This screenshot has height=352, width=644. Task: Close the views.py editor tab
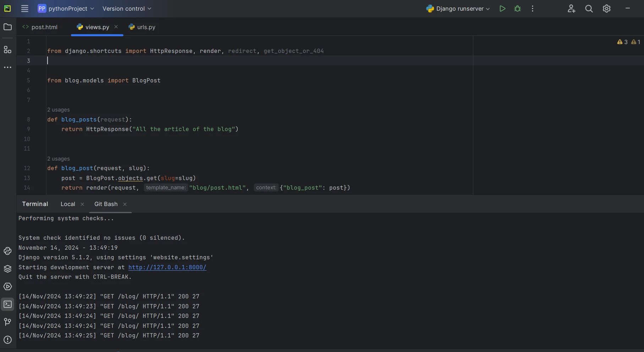[116, 27]
